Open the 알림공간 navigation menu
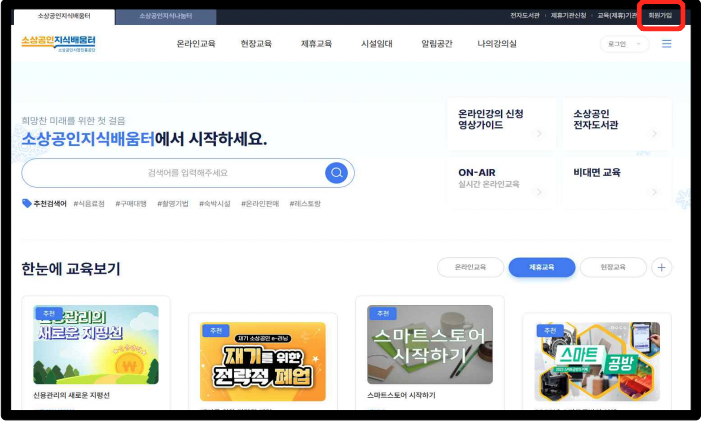701x421 pixels. tap(436, 44)
